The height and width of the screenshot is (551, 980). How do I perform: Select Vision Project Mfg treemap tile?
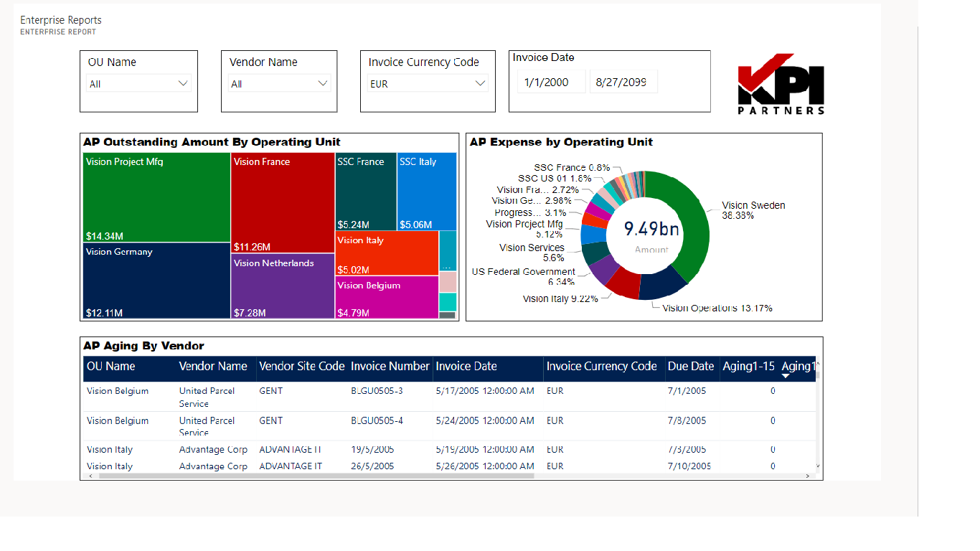[x=156, y=197]
